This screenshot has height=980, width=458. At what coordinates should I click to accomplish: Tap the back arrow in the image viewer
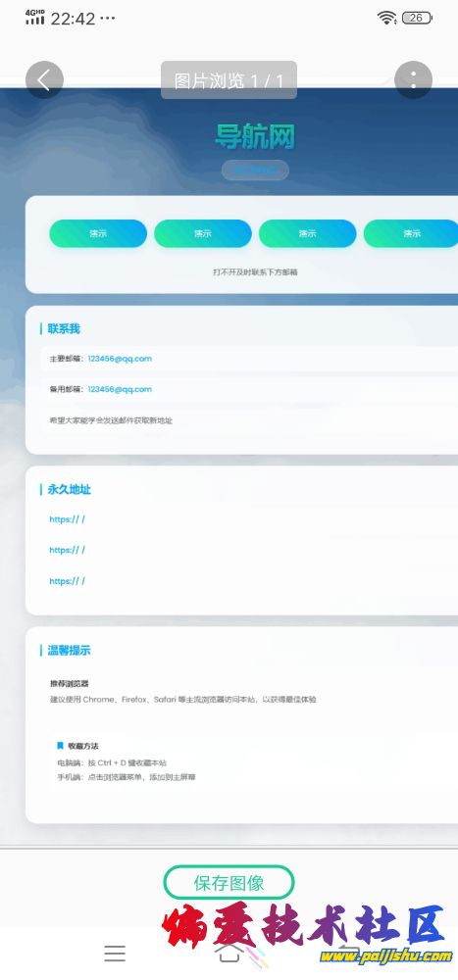point(44,80)
